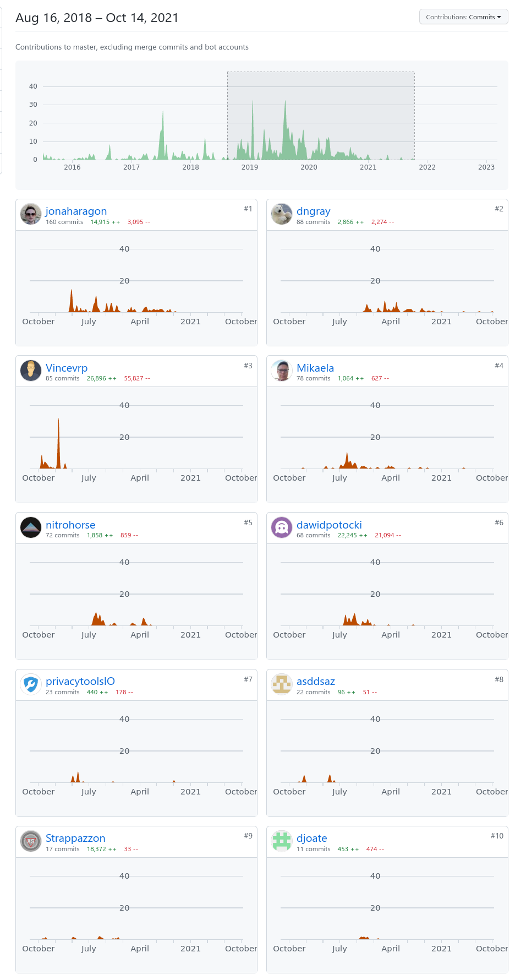Visit the asddsaz profile link

pos(316,681)
